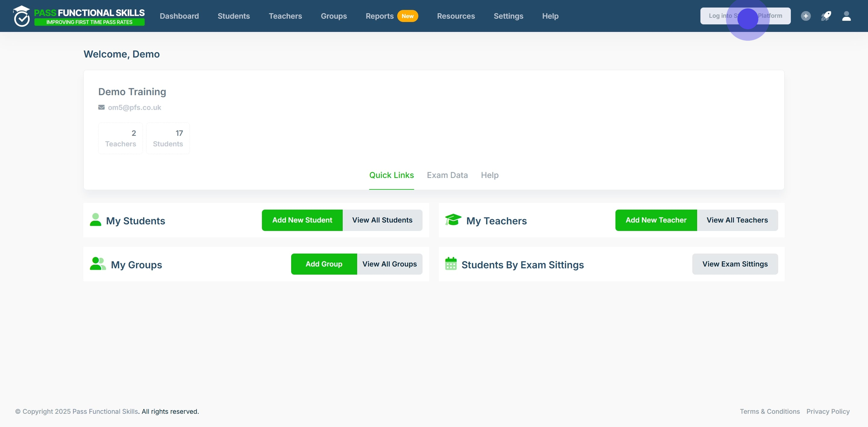The width and height of the screenshot is (868, 427).
Task: Open the Students navigation item
Action: pos(234,16)
